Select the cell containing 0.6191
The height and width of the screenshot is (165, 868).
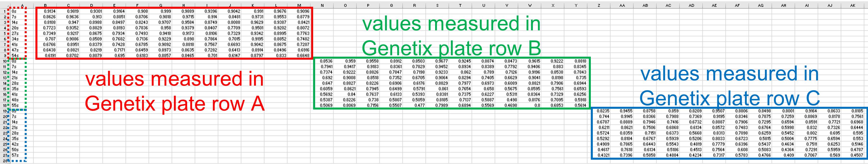(45, 55)
